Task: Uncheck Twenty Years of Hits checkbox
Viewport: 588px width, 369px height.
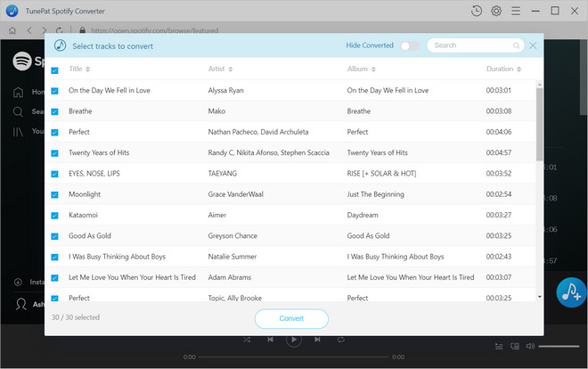Action: pos(54,153)
